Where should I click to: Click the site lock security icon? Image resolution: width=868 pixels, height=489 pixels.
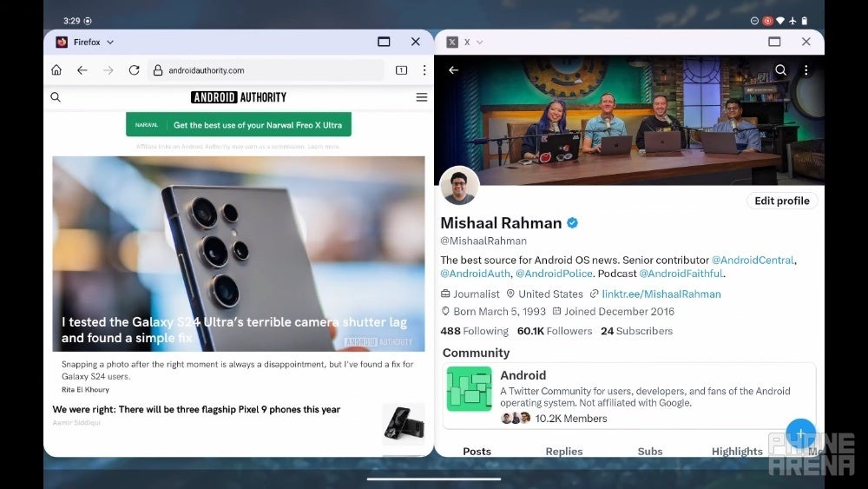tap(158, 70)
